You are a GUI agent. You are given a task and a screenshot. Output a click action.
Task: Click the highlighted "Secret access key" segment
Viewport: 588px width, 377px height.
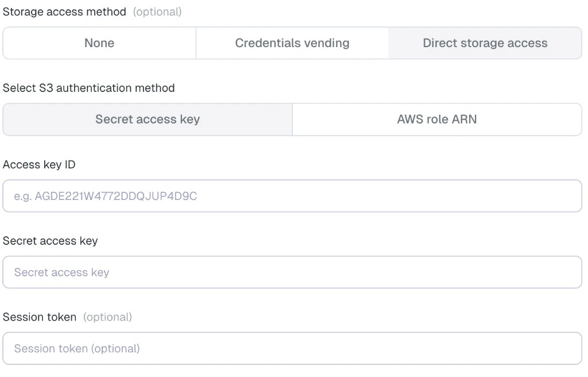[147, 119]
